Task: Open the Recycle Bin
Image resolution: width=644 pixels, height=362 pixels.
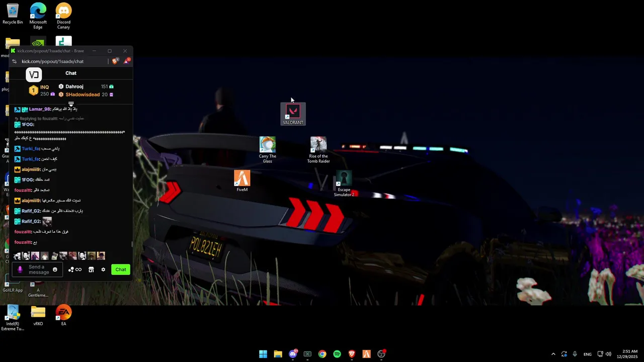Action: [13, 14]
